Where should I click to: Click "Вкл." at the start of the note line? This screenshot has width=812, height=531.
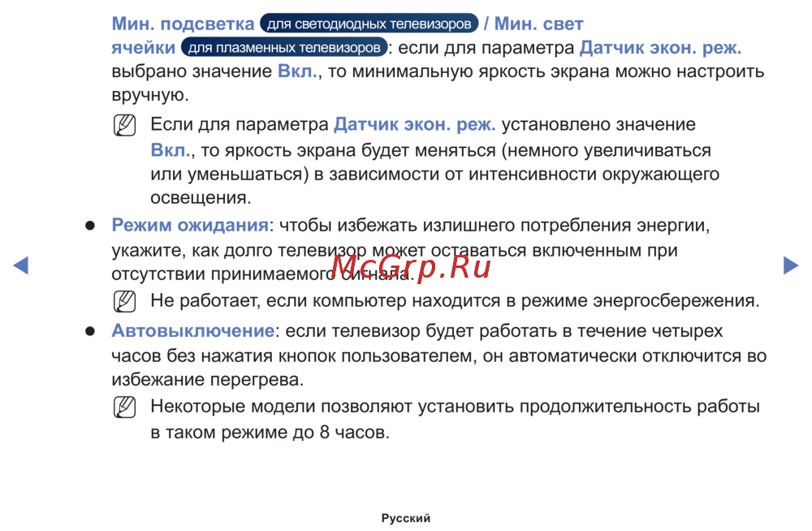(x=171, y=150)
